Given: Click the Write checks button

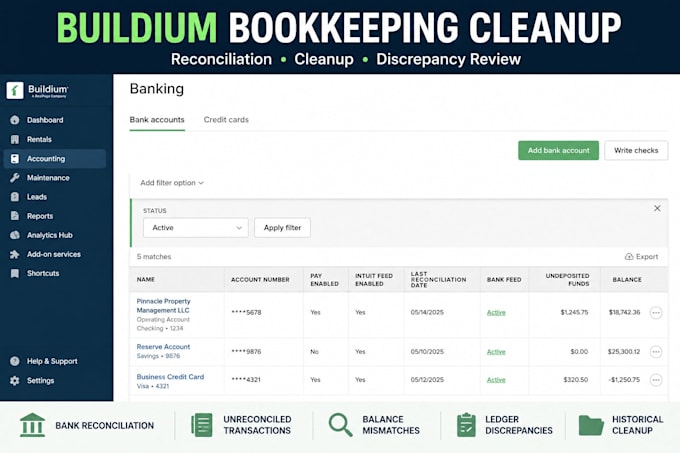Looking at the screenshot, I should coord(636,150).
